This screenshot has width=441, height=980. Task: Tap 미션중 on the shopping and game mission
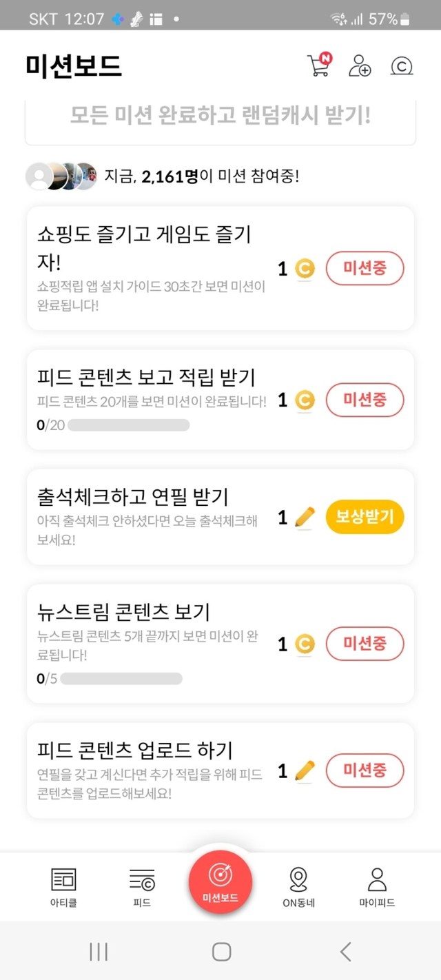[x=365, y=268]
